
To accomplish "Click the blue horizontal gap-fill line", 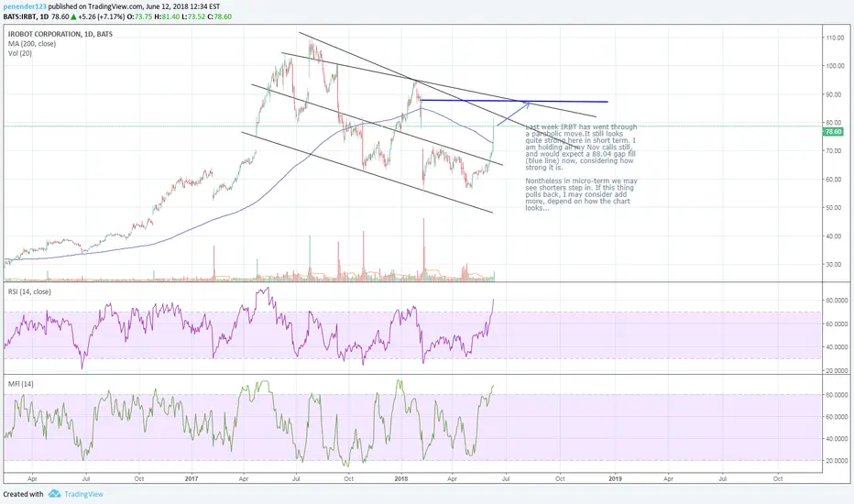I will click(x=514, y=101).
